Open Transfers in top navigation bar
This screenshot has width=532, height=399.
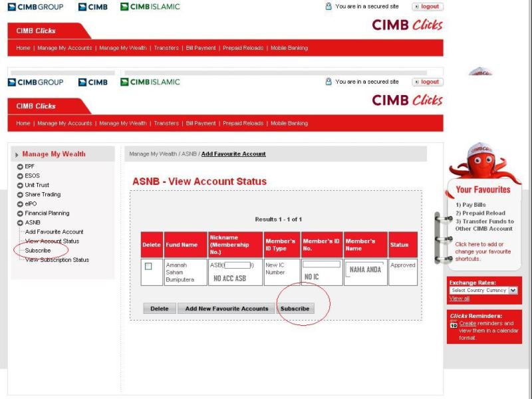166,48
